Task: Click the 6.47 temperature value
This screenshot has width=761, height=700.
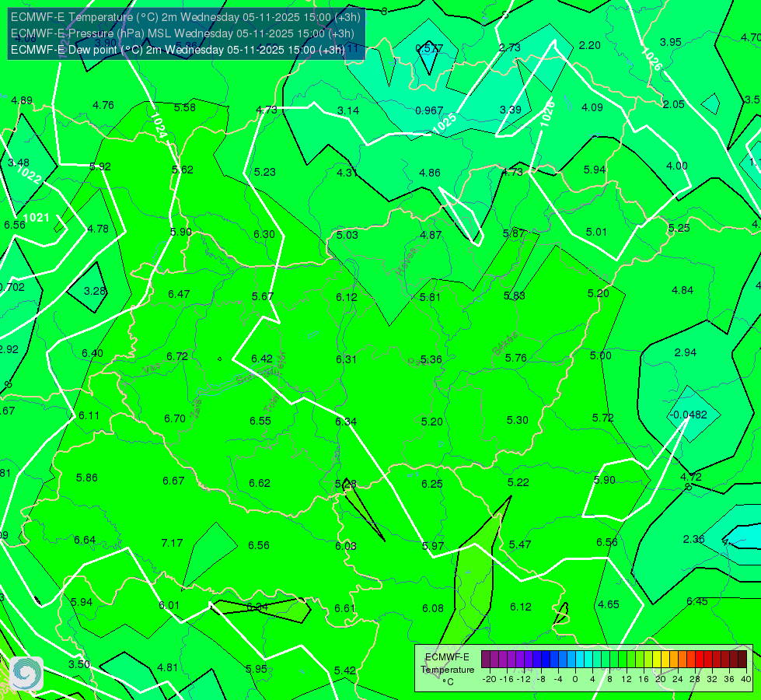Action: (x=179, y=294)
